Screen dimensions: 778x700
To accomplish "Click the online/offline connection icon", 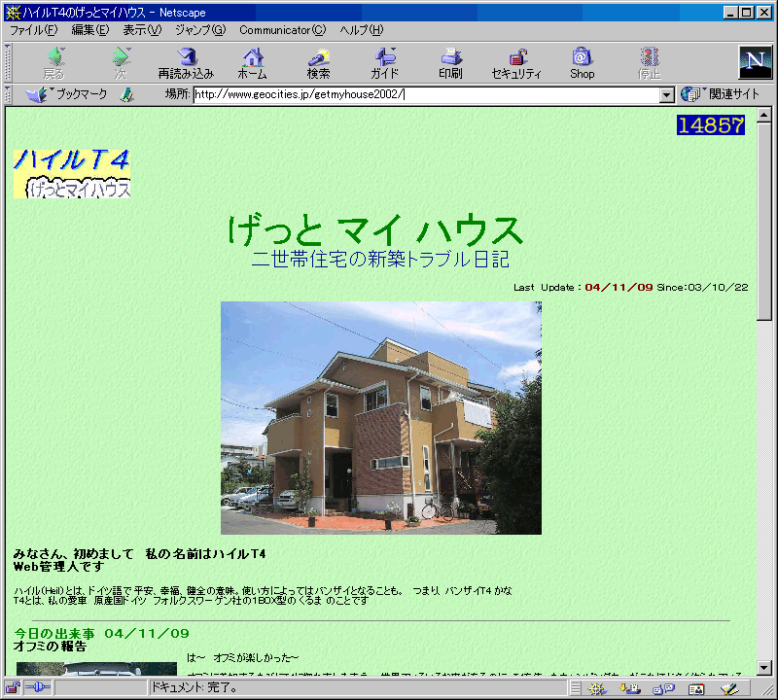I will (x=38, y=687).
